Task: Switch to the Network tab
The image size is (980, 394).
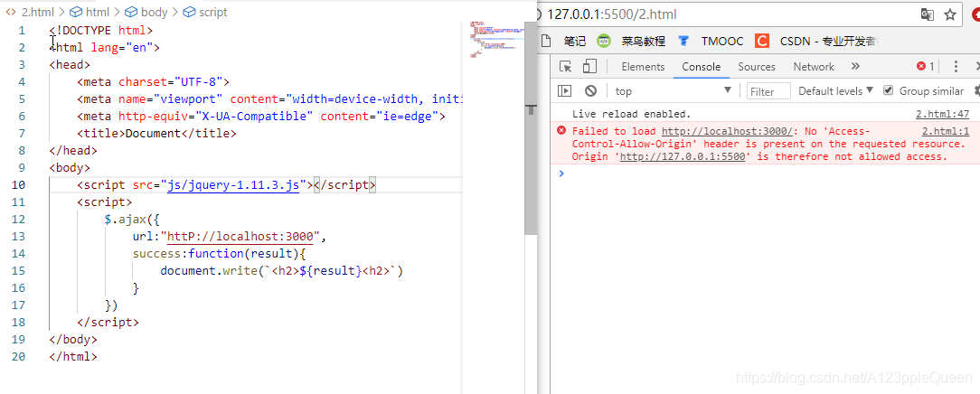Action: pos(813,67)
